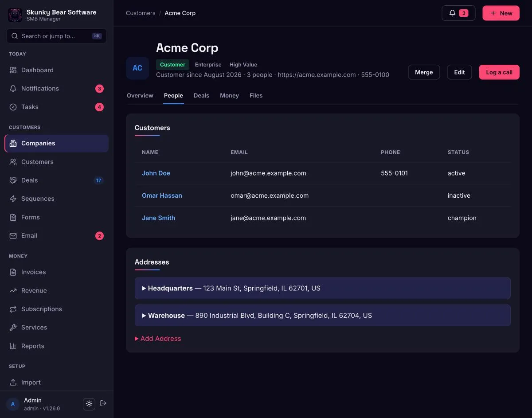Click the Customers breadcrumb link
This screenshot has width=532, height=418.
(141, 13)
